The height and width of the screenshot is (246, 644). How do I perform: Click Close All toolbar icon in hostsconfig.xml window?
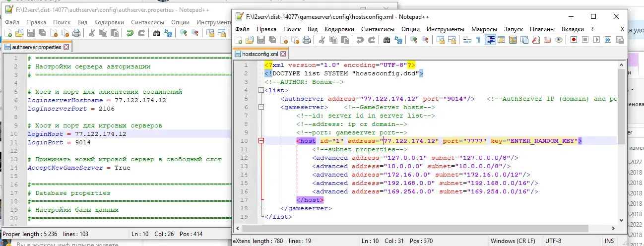295,40
